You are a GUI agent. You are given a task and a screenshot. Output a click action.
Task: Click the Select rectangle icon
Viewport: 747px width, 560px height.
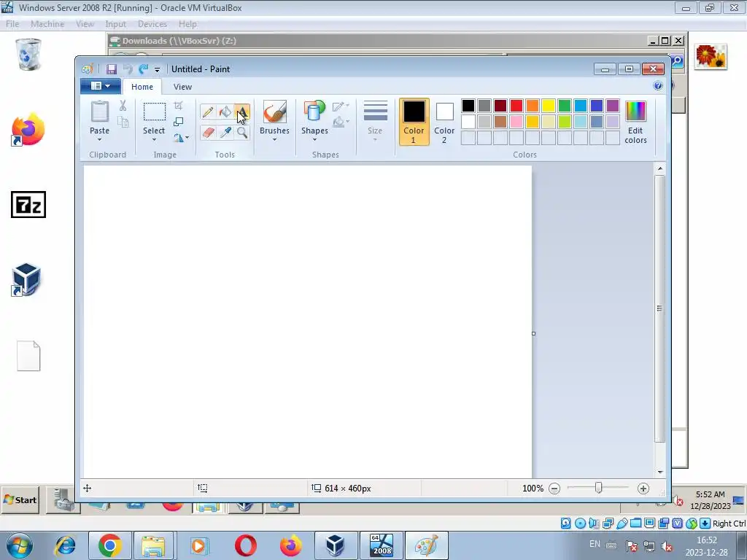pos(155,112)
